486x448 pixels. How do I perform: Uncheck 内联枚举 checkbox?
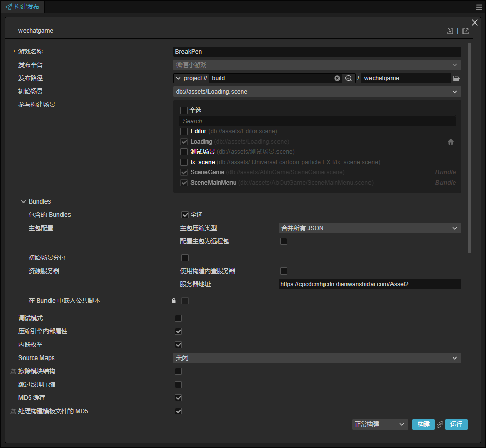coord(178,345)
